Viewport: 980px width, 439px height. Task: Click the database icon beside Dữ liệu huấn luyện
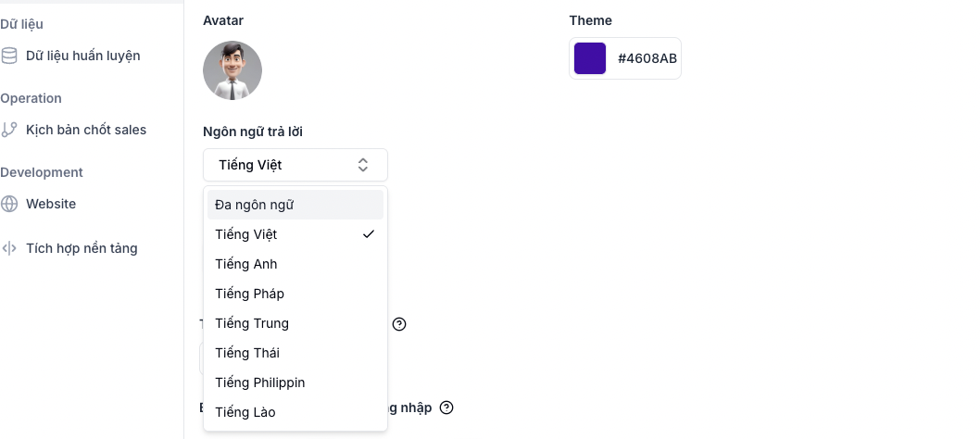(9, 56)
